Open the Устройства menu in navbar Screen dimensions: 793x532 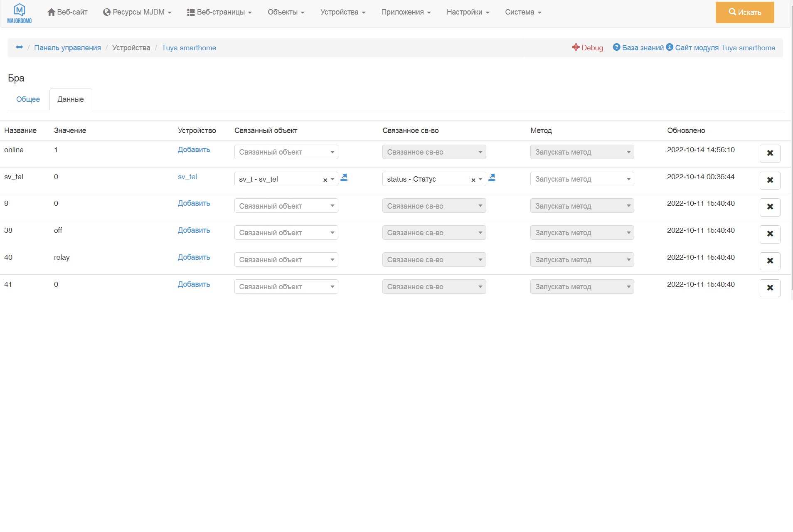(342, 12)
